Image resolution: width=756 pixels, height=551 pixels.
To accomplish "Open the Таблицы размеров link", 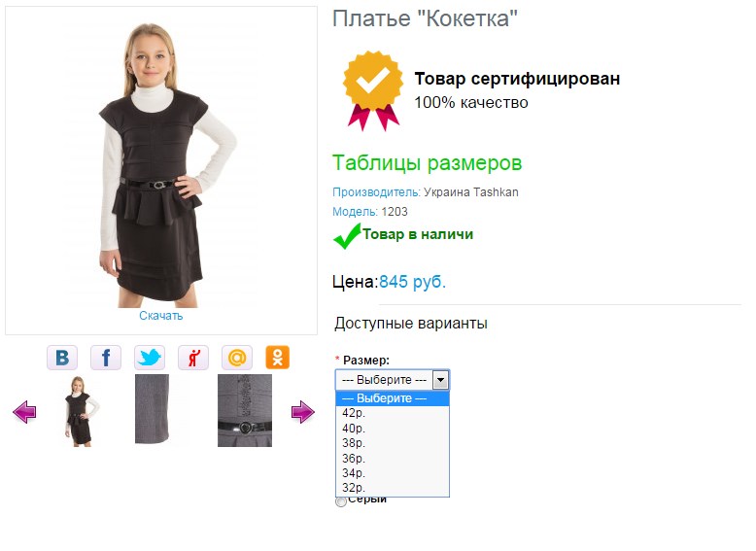I will point(427,163).
